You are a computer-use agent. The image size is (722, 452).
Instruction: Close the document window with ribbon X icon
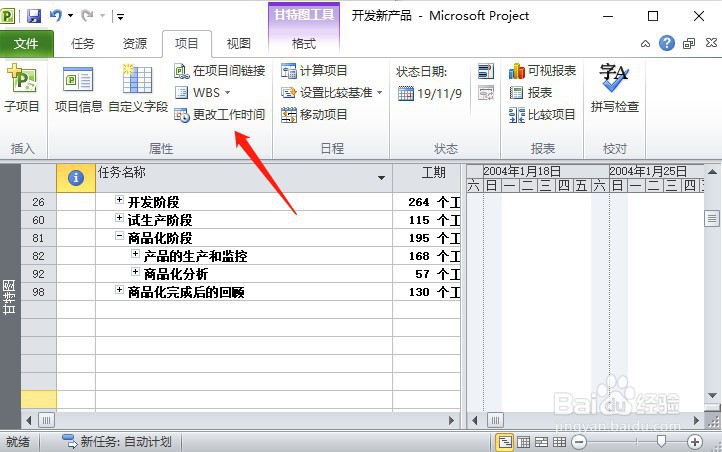coord(711,43)
